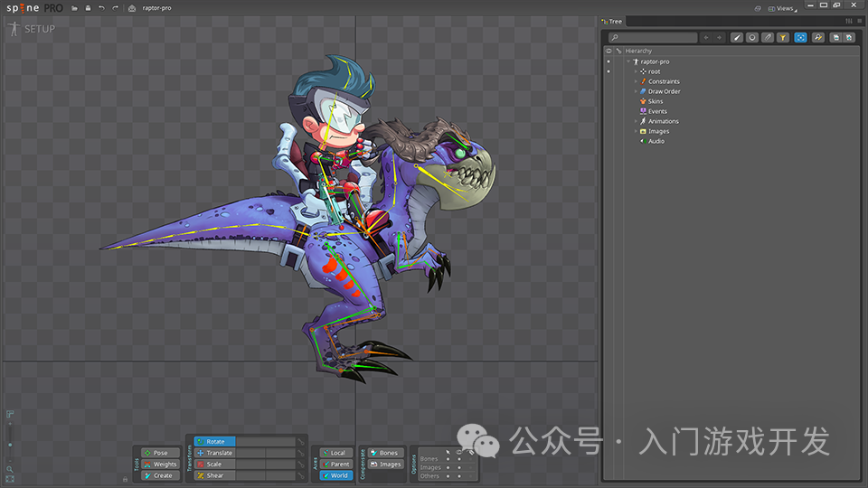The image size is (868, 488).
Task: Select the Pose tool
Action: [161, 453]
